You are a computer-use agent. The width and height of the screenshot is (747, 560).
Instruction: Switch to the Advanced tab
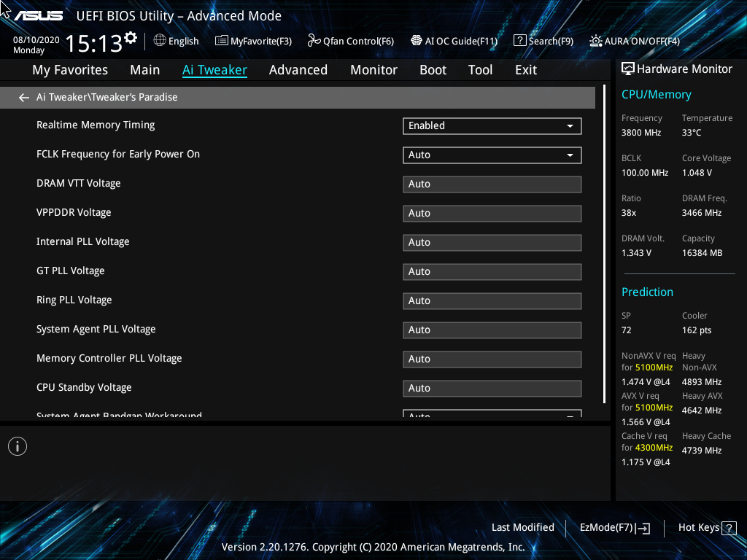(298, 69)
